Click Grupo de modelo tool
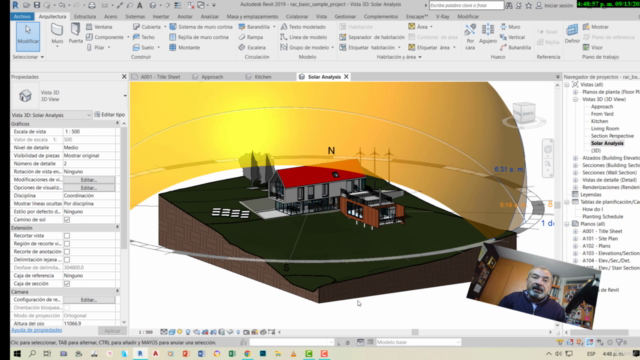640x360 pixels. pos(305,47)
